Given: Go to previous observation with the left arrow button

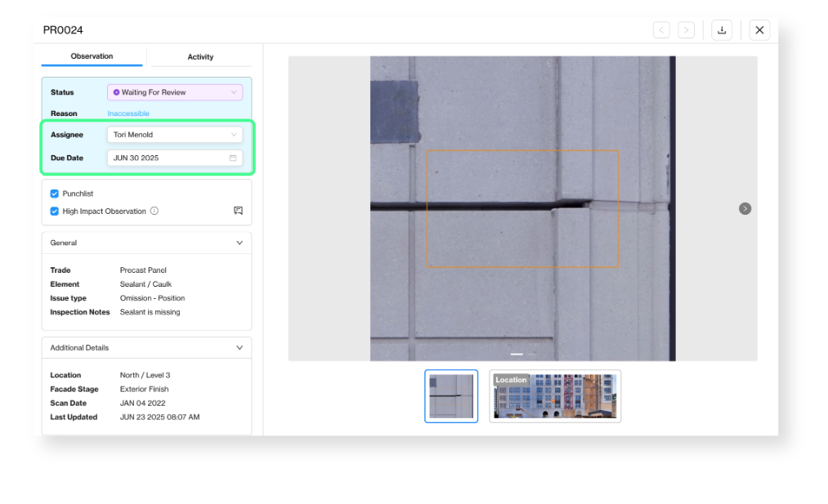Looking at the screenshot, I should 661,30.
